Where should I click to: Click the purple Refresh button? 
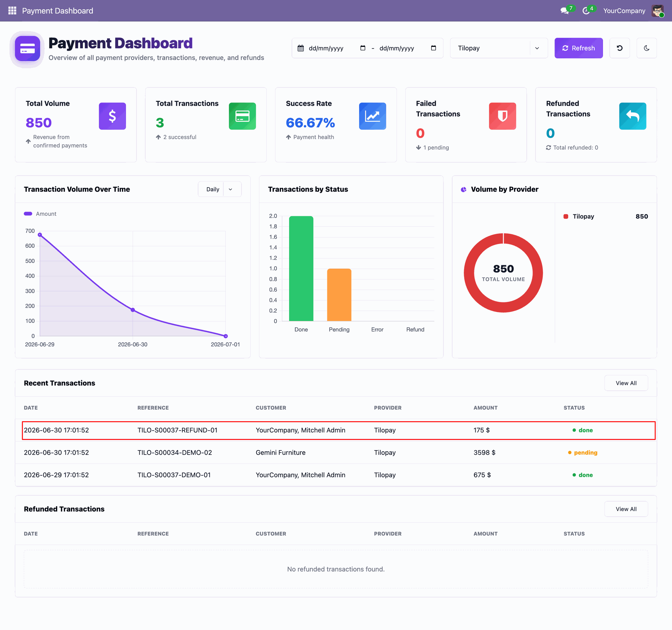pyautogui.click(x=579, y=48)
